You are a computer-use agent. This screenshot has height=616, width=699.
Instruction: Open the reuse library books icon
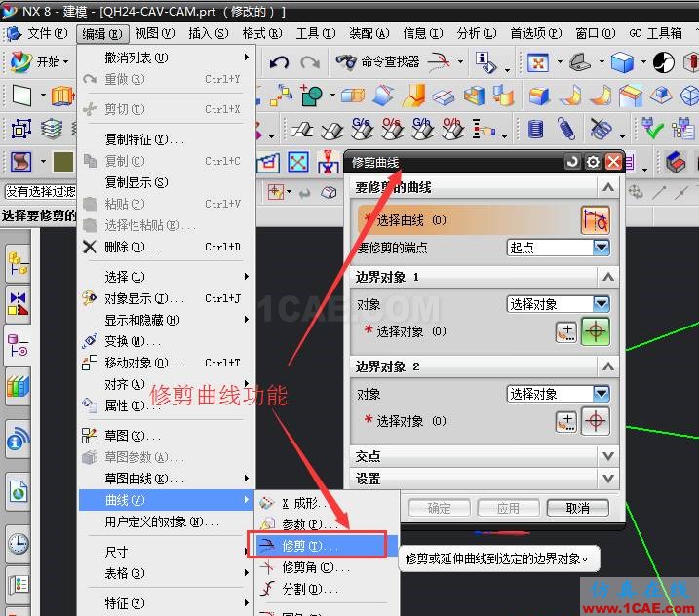(x=18, y=386)
